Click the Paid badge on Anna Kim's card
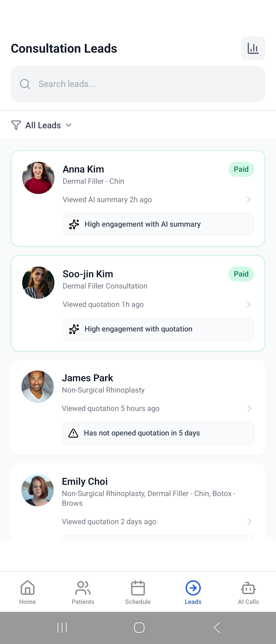This screenshot has width=276, height=644. 241,169
